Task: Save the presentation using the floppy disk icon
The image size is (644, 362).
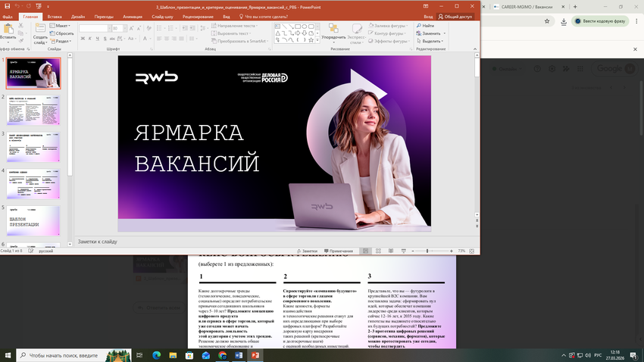Action: pos(7,7)
